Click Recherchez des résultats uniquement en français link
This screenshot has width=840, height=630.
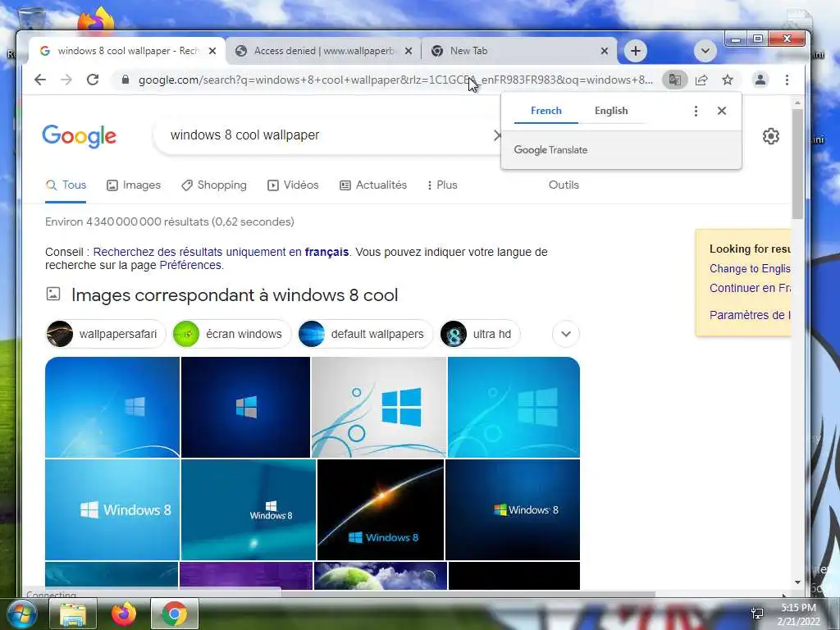click(x=221, y=253)
